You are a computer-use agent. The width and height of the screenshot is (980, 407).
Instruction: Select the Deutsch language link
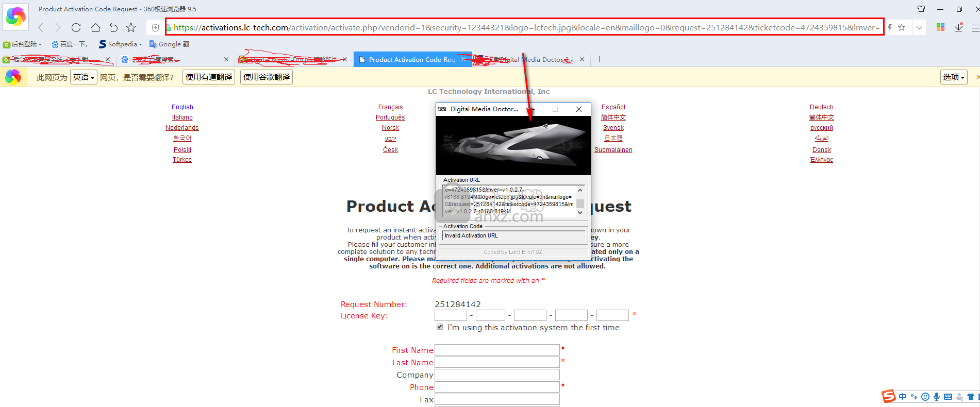point(822,107)
